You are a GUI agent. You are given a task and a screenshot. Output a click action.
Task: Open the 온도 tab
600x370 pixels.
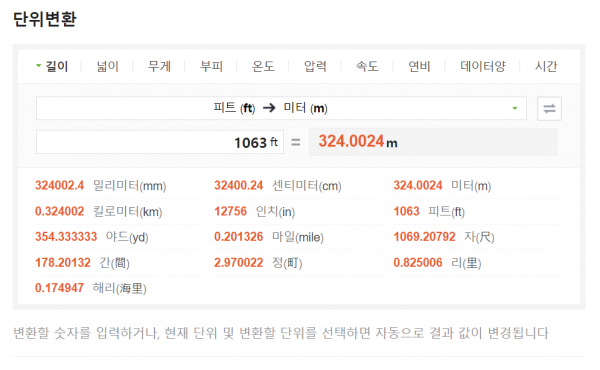[263, 66]
